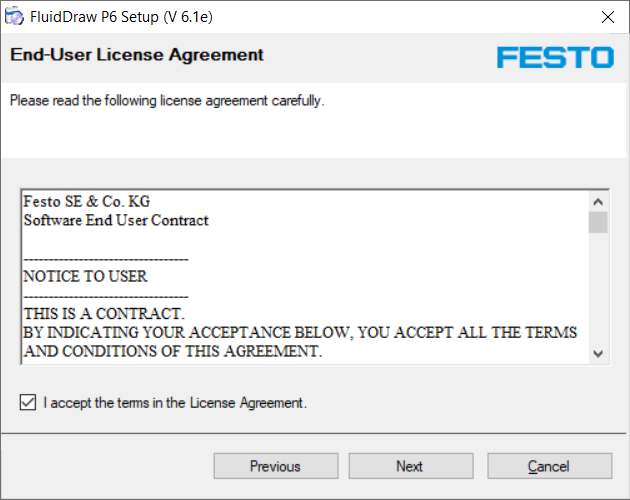Image resolution: width=630 pixels, height=500 pixels.
Task: Close the FluidDraw P6 Setup window
Action: click(x=608, y=17)
